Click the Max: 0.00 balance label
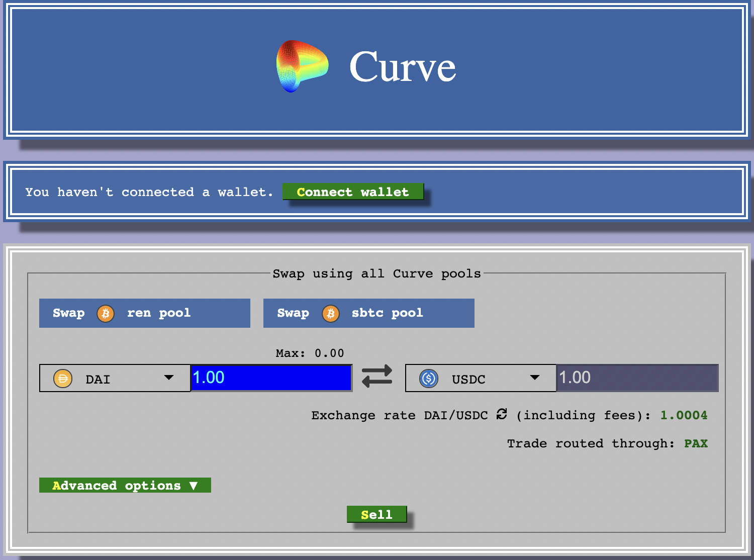This screenshot has width=754, height=560. pyautogui.click(x=310, y=353)
